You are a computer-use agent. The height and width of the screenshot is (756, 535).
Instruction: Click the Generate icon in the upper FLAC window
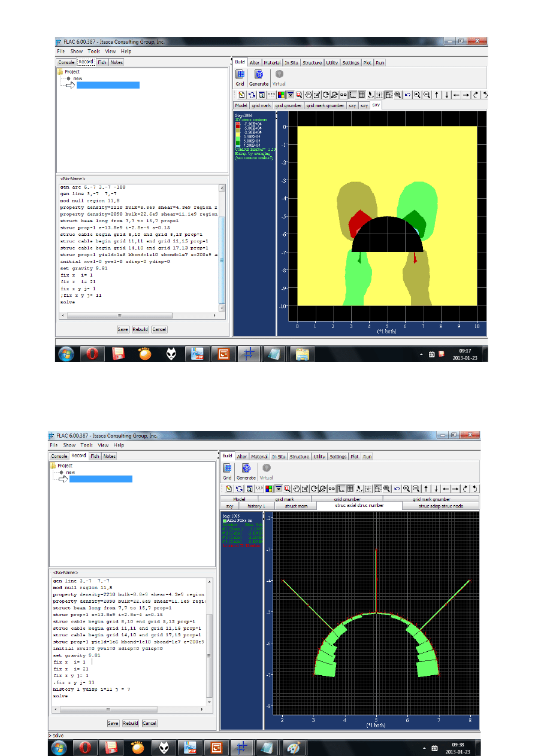point(259,75)
